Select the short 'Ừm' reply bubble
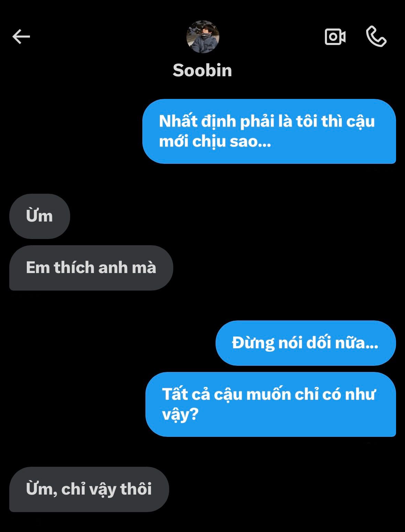The image size is (405, 532). pyautogui.click(x=40, y=216)
